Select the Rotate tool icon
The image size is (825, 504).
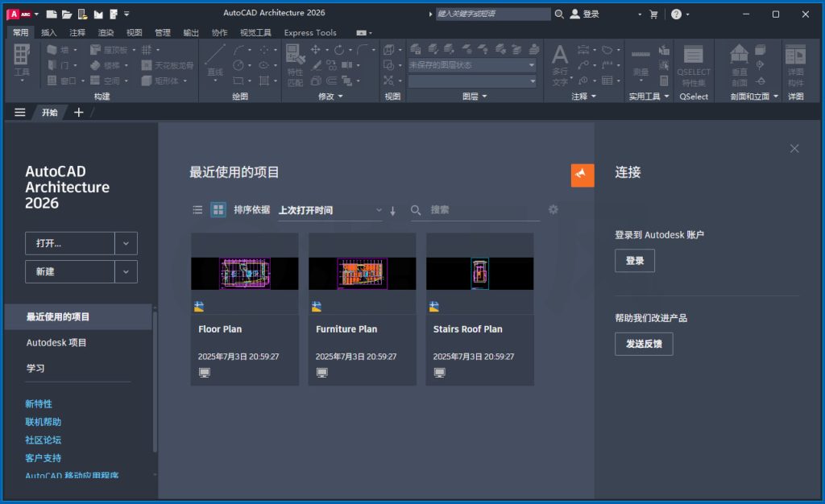point(339,49)
